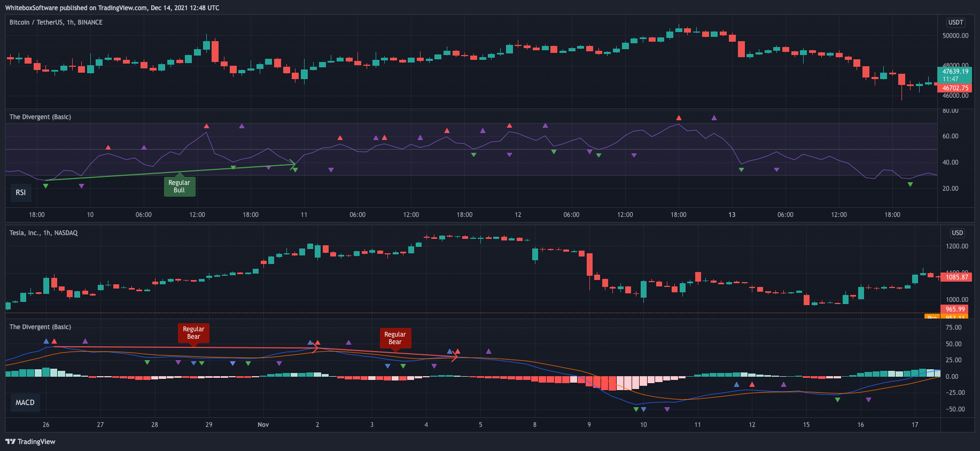The height and width of the screenshot is (451, 980).
Task: Select the USD currency badge on Tesla chart
Action: pos(957,233)
